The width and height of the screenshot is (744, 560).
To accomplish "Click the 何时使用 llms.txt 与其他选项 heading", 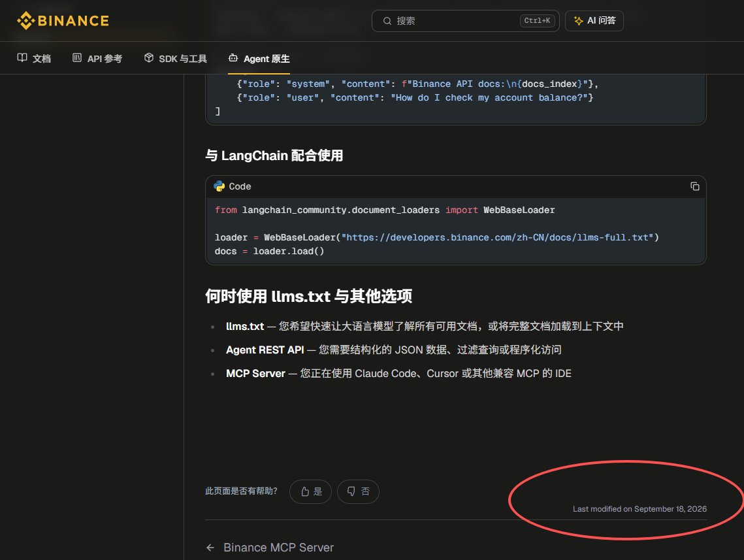I will (x=308, y=296).
